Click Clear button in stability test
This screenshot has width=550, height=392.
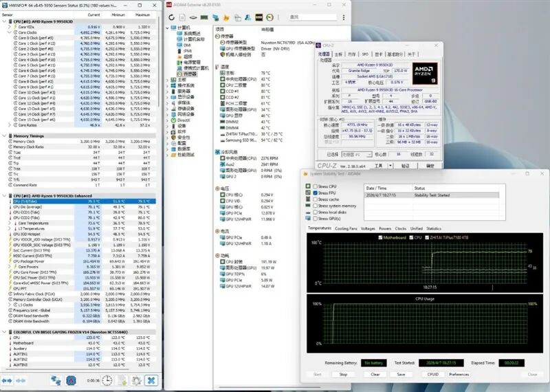(375, 374)
